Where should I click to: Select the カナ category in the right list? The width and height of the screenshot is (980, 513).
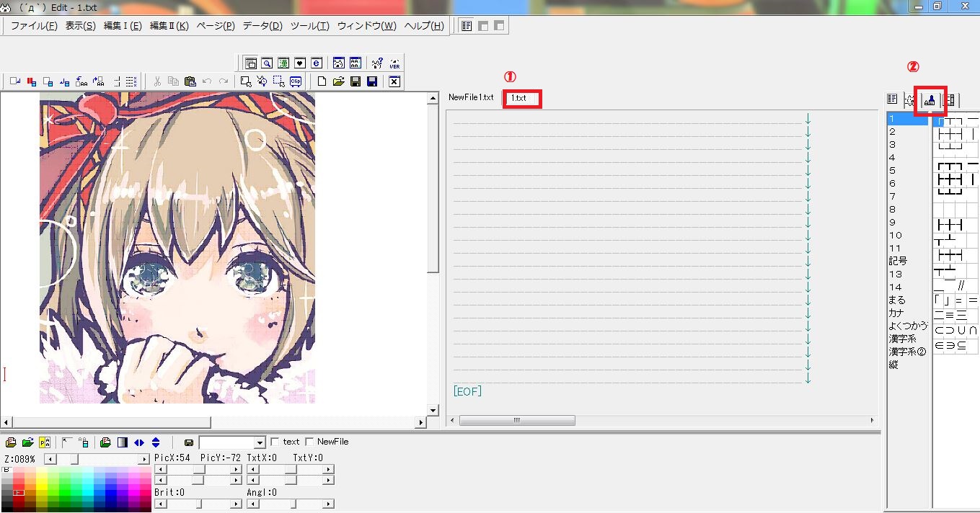(x=896, y=313)
